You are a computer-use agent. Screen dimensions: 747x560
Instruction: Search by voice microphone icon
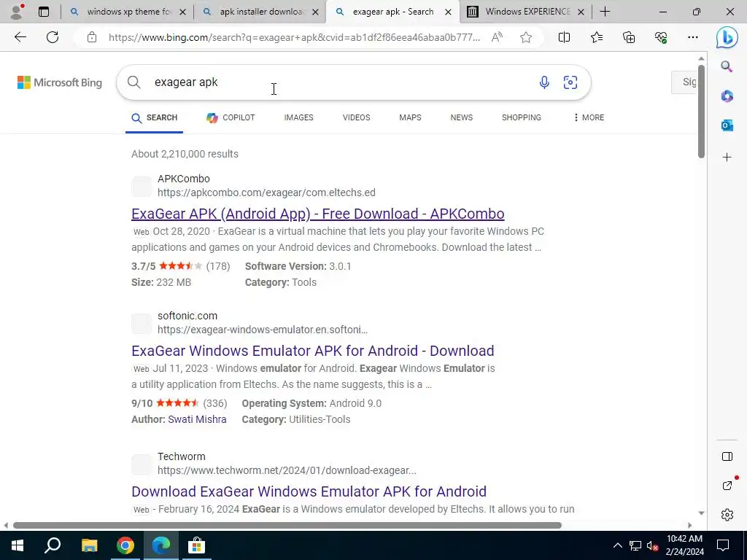544,82
